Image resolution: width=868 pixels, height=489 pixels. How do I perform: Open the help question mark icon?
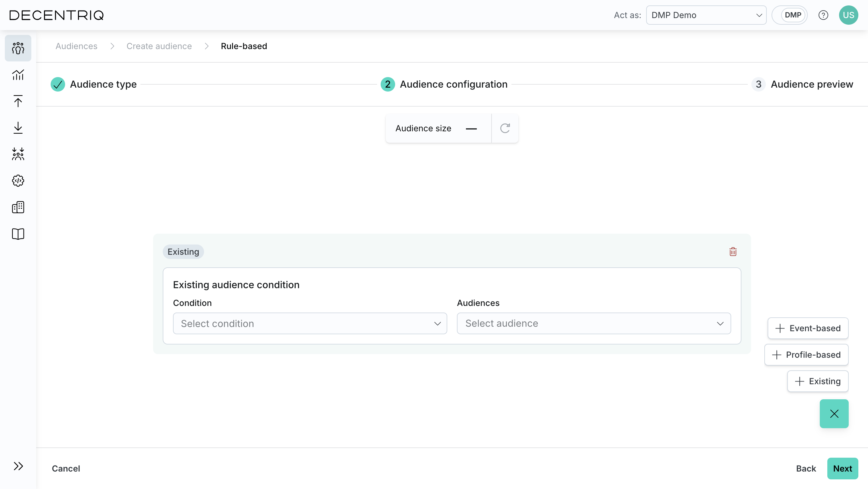pyautogui.click(x=823, y=15)
